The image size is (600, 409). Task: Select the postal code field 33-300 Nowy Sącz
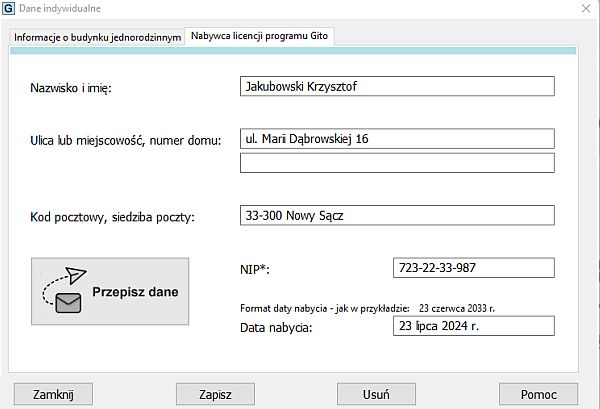coord(397,215)
